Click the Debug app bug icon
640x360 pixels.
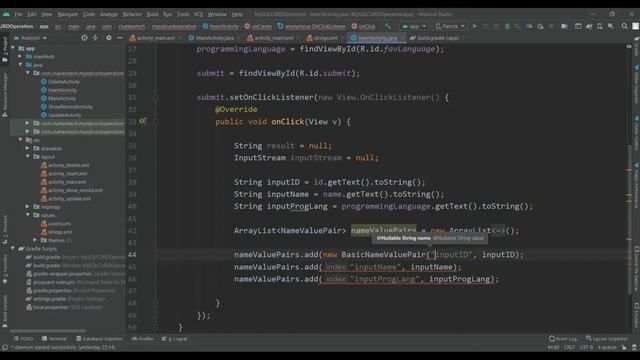point(507,26)
